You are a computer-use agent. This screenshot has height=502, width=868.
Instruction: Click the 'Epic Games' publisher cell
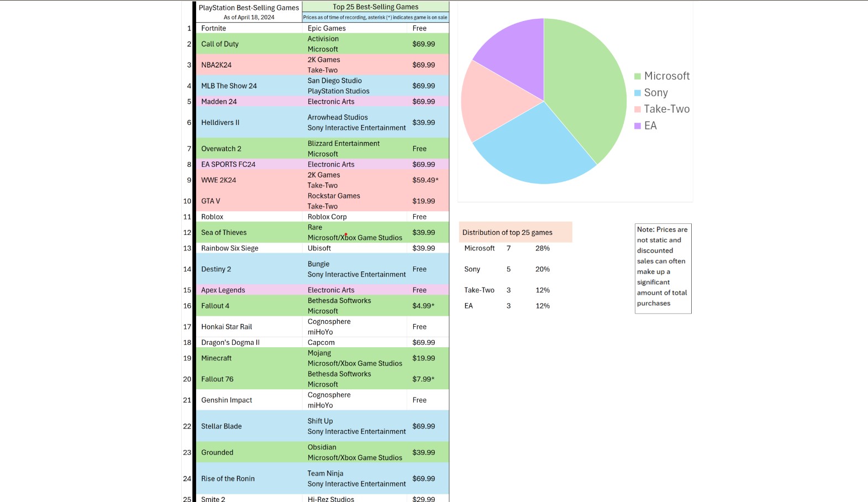click(x=355, y=28)
